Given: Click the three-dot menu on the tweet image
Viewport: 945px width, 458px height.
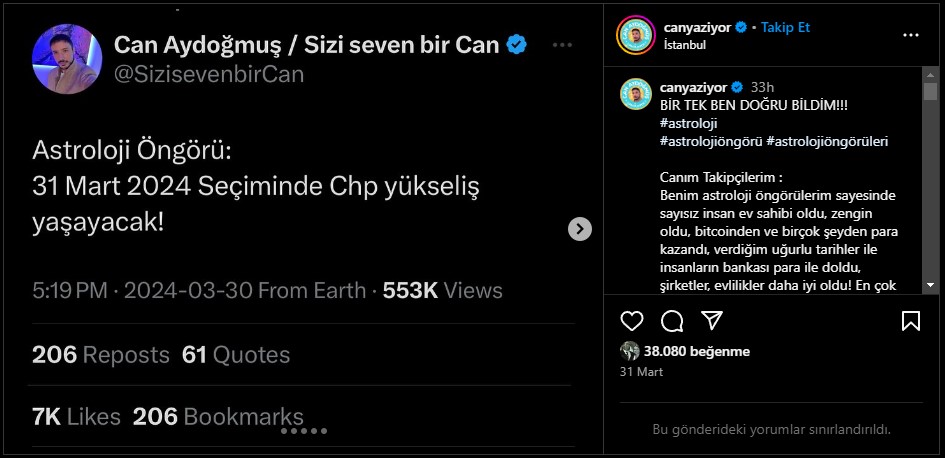Looking at the screenshot, I should point(563,45).
